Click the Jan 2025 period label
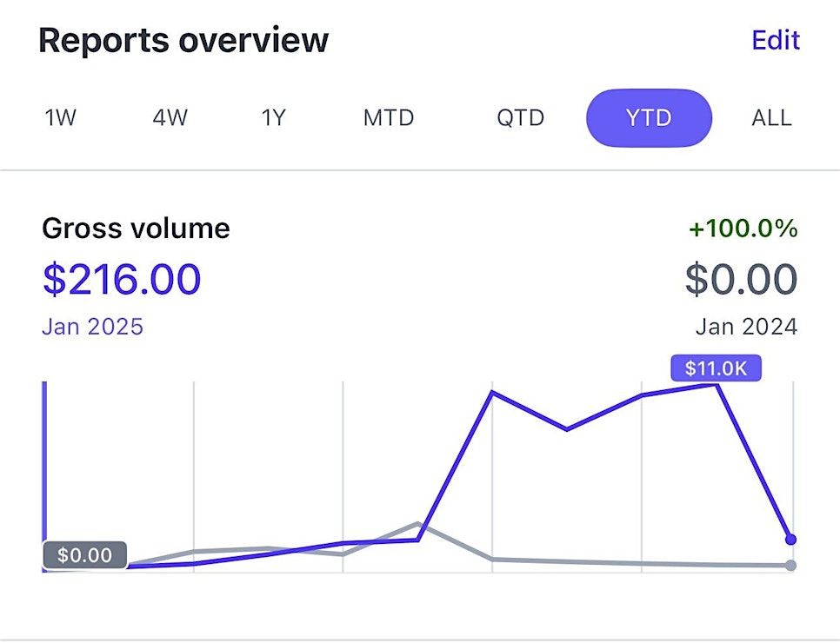The image size is (840, 643). click(x=92, y=327)
